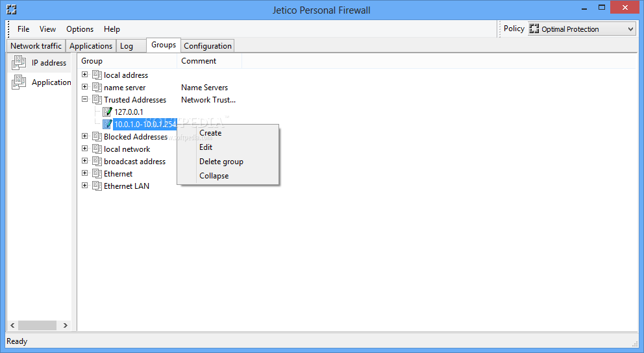Select the Application category label

click(x=51, y=82)
